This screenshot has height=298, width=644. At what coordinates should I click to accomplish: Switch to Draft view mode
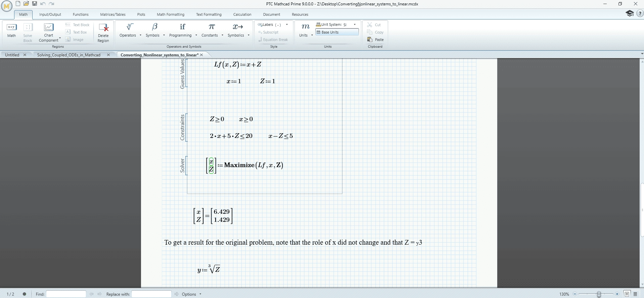tap(635, 294)
